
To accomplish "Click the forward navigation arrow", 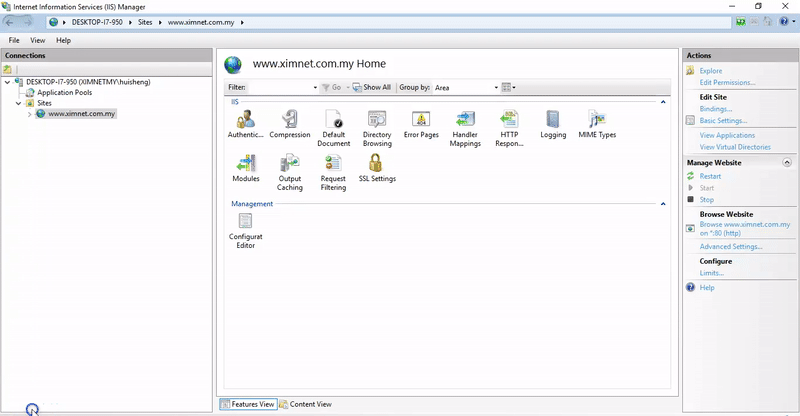I will [x=27, y=22].
